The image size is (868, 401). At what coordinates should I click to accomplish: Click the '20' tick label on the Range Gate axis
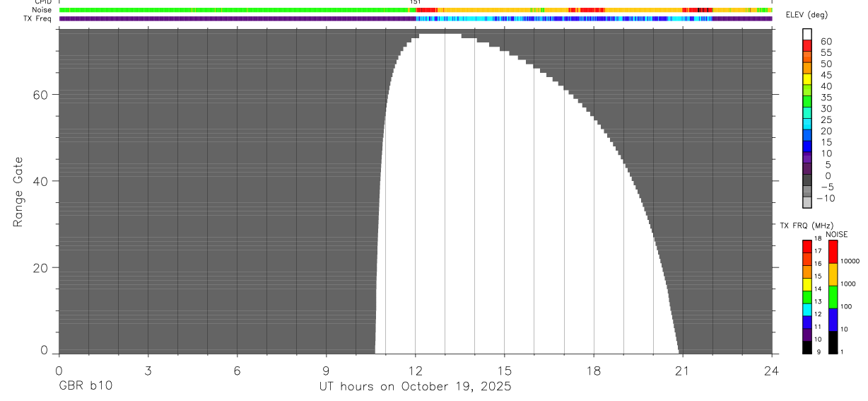point(41,268)
